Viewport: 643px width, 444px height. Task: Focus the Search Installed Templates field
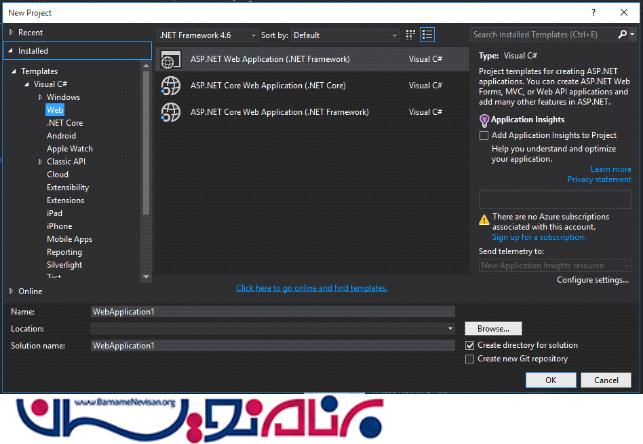[x=543, y=35]
